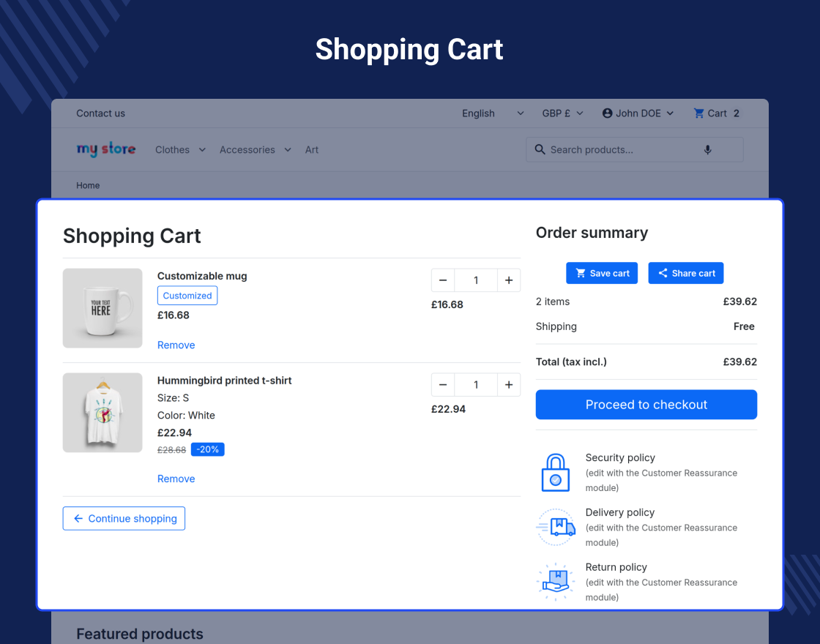
Task: Decrease Hummingbird t-shirt quantity with minus
Action: tap(443, 385)
